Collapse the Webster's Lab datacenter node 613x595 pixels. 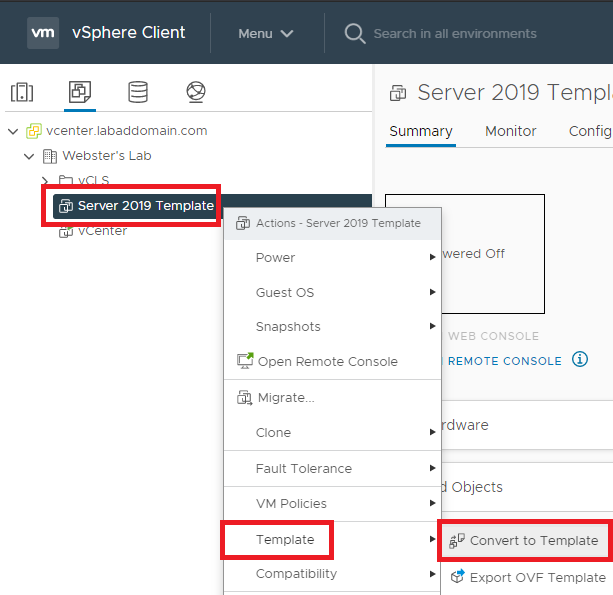click(29, 156)
